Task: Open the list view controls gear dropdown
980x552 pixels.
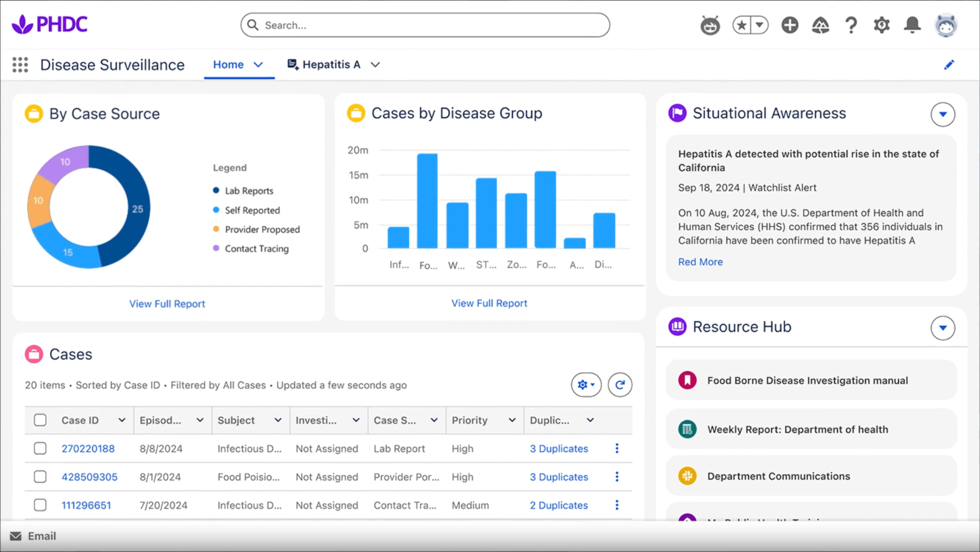Action: pyautogui.click(x=586, y=385)
